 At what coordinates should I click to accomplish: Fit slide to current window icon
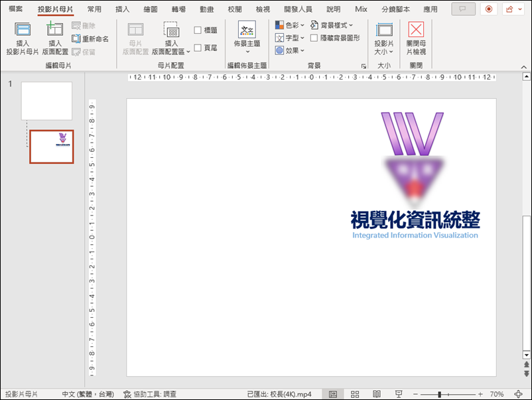[x=519, y=394]
